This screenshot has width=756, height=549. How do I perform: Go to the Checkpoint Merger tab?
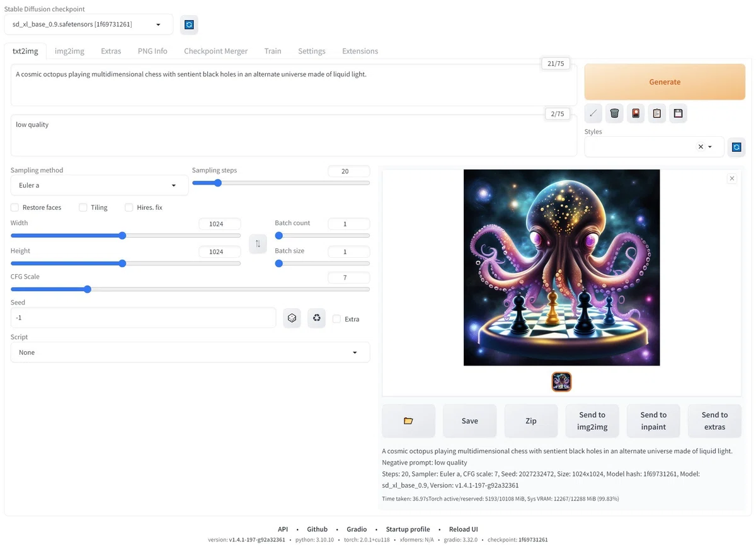pyautogui.click(x=216, y=51)
